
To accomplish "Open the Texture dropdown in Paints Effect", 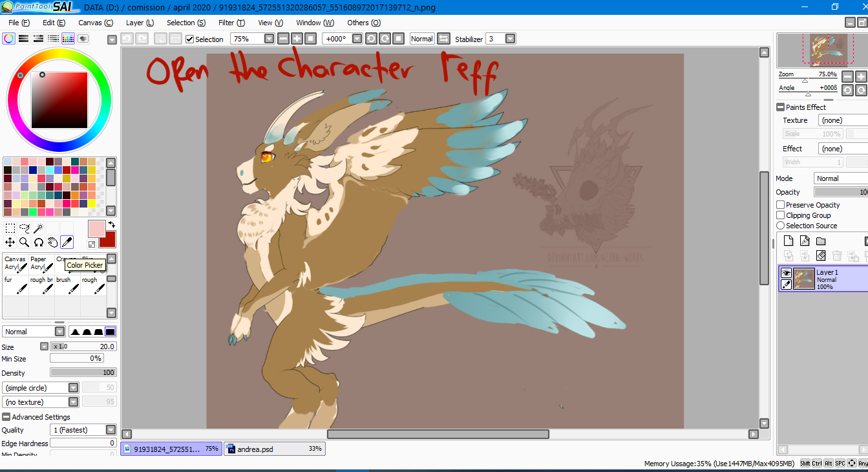I will 843,120.
